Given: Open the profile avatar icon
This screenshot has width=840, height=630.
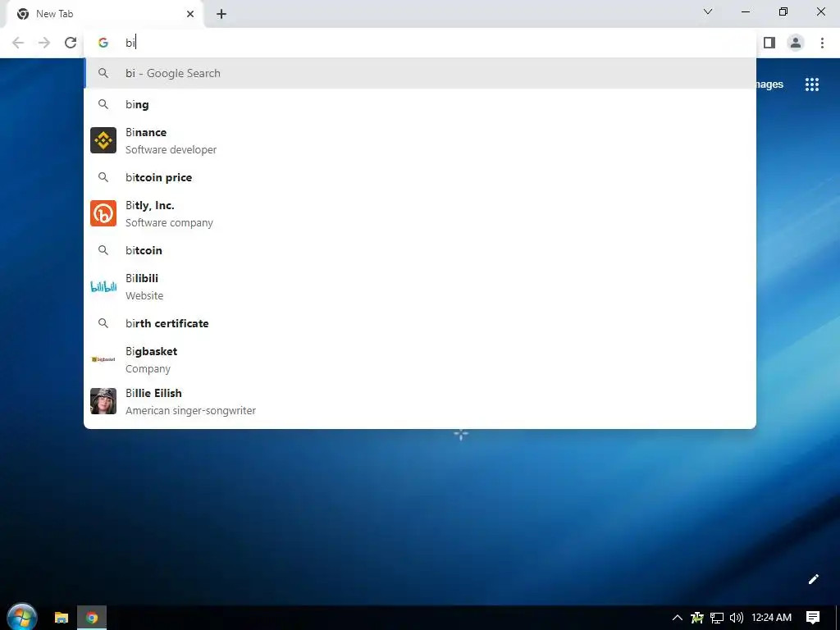Looking at the screenshot, I should [796, 43].
